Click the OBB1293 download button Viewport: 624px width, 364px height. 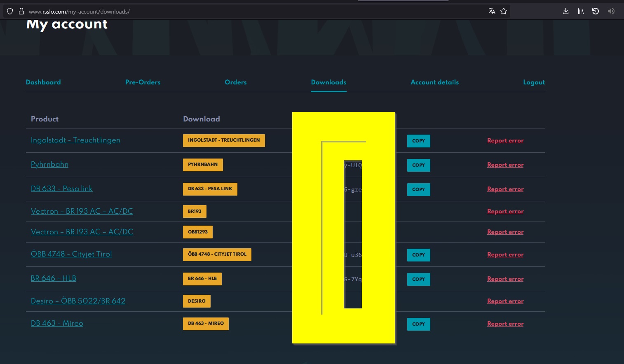click(198, 232)
